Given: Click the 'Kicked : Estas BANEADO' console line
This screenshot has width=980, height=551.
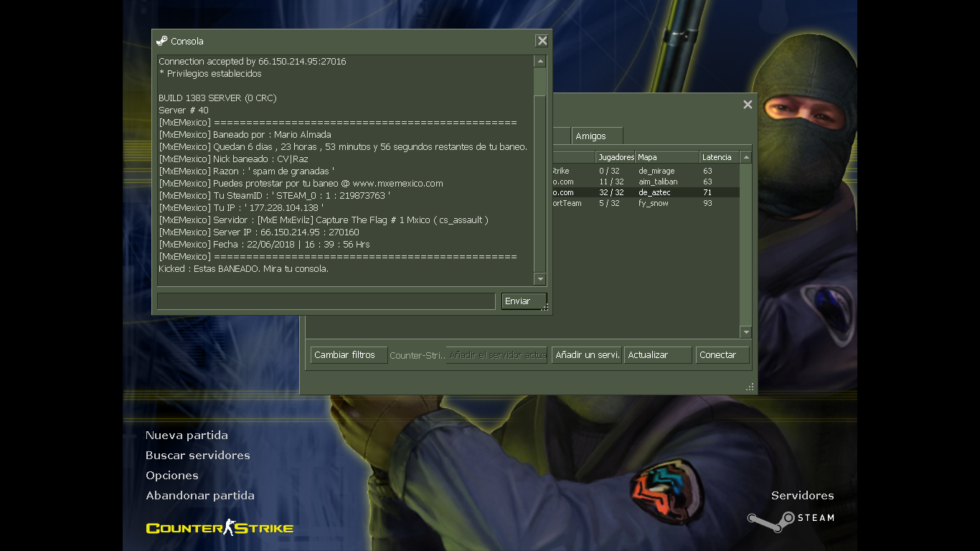Looking at the screenshot, I should [243, 269].
